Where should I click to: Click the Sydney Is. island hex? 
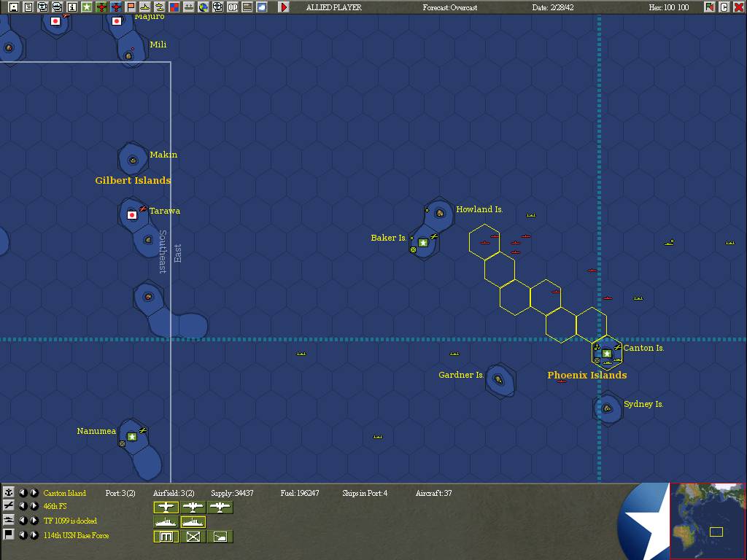pos(607,408)
